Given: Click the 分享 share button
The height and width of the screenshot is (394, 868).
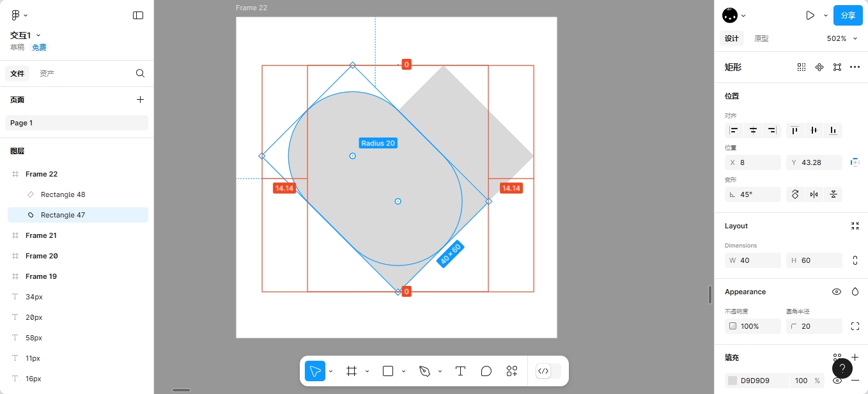Looking at the screenshot, I should click(848, 15).
